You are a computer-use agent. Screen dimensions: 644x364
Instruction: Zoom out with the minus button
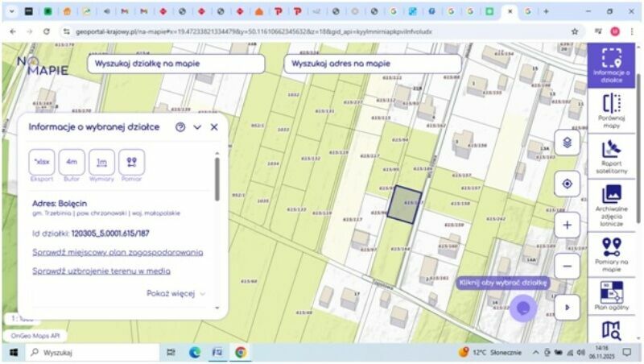point(568,265)
